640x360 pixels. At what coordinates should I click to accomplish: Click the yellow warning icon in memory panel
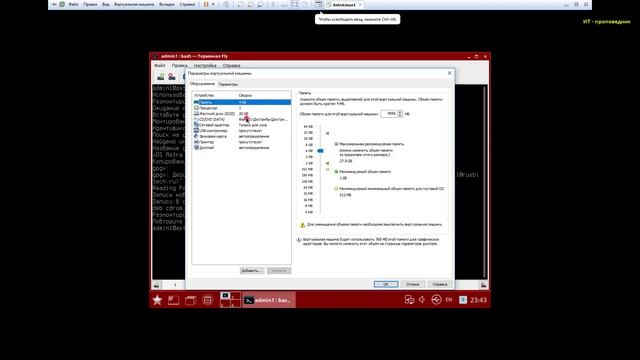tap(302, 225)
